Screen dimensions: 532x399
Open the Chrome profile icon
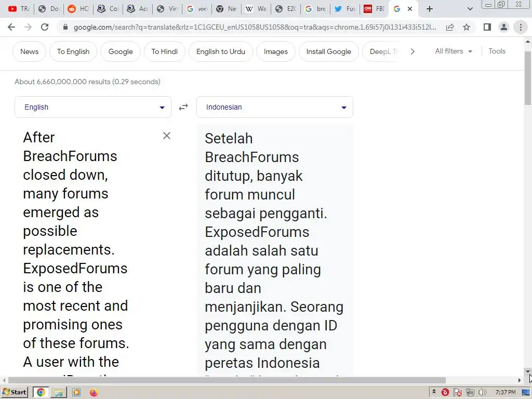504,27
